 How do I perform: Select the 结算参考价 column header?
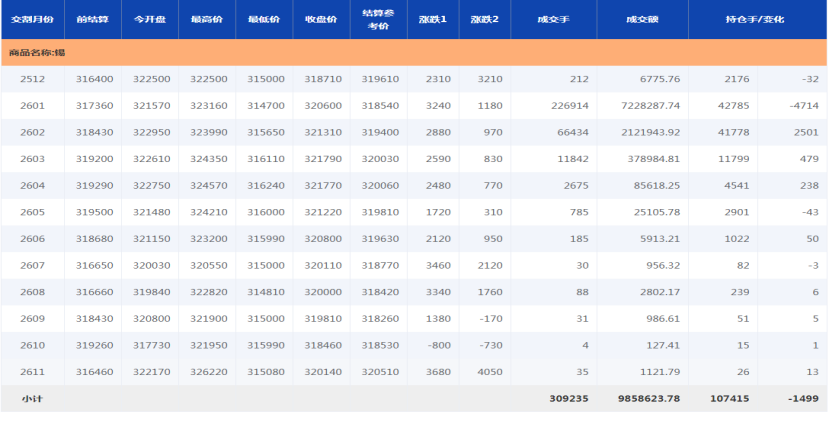[379, 19]
